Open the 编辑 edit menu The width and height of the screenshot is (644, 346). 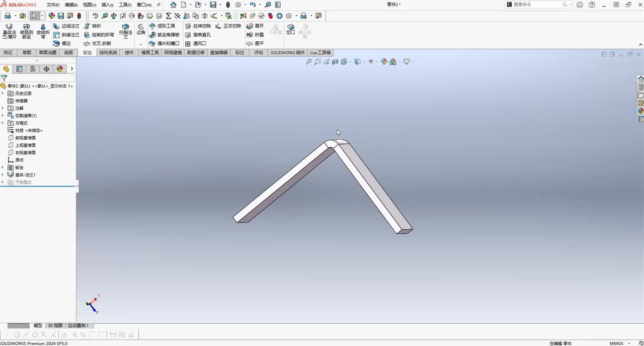click(71, 5)
